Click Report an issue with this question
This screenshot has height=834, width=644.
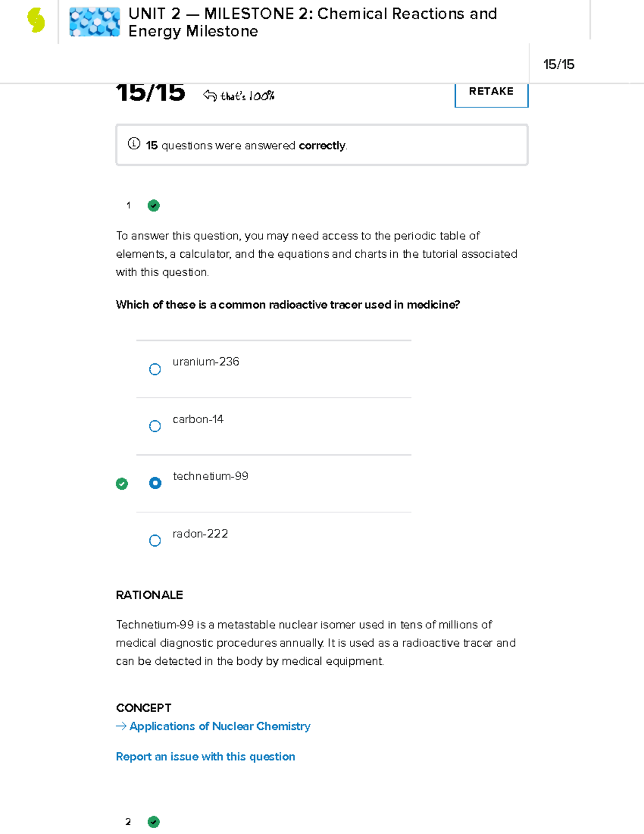coord(206,757)
